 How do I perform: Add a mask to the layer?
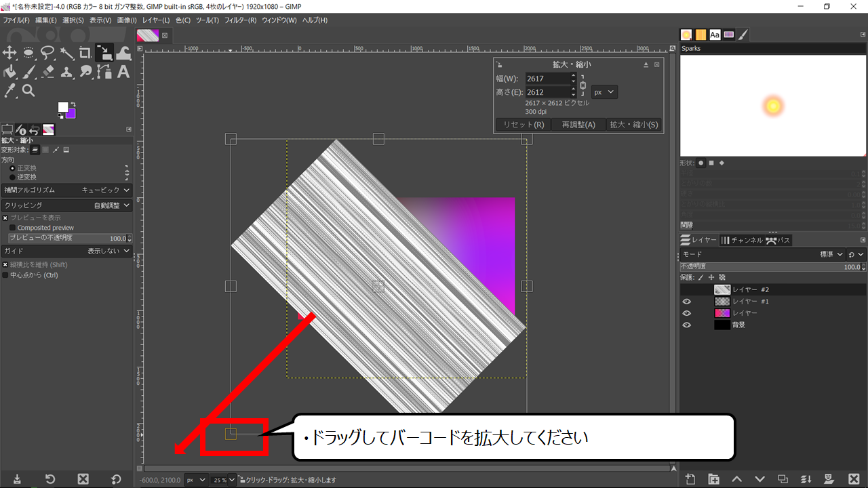pos(829,479)
